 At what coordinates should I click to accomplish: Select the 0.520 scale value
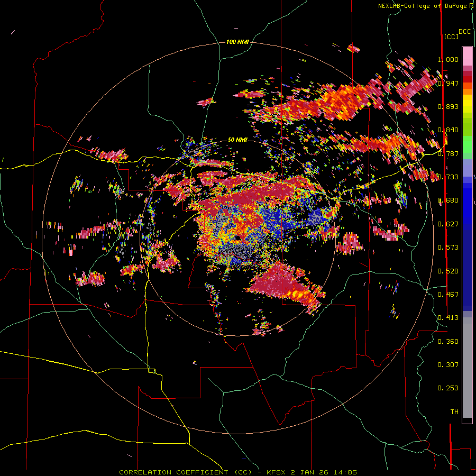[x=448, y=271]
